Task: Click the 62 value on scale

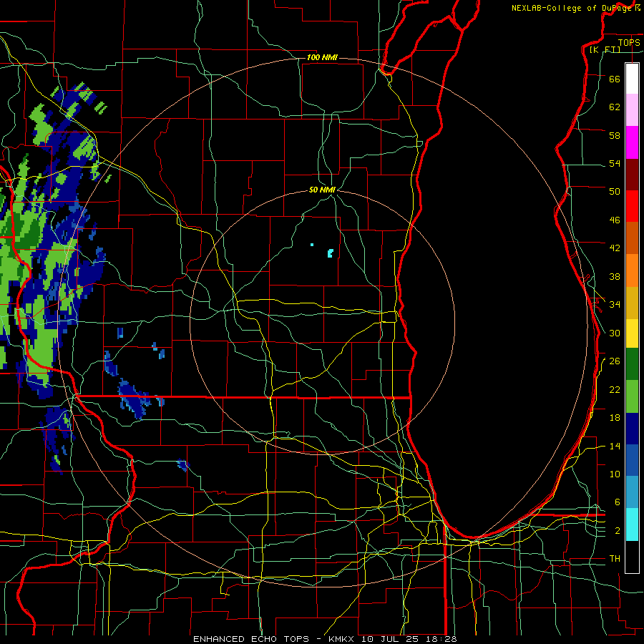Action: 615,107
